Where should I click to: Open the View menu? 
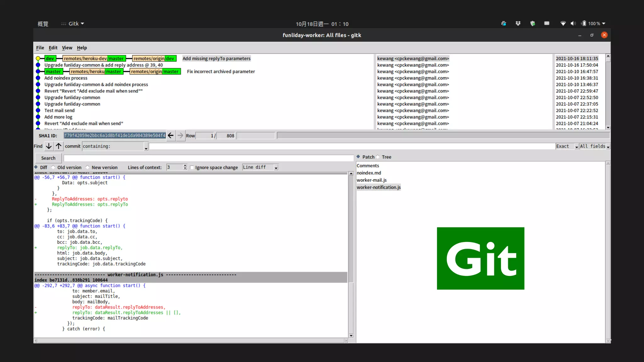click(67, 48)
